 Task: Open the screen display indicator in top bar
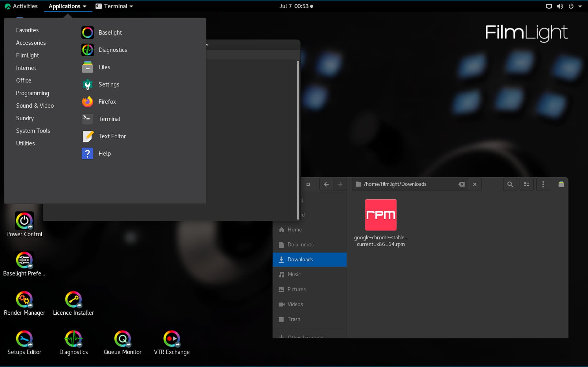[549, 6]
